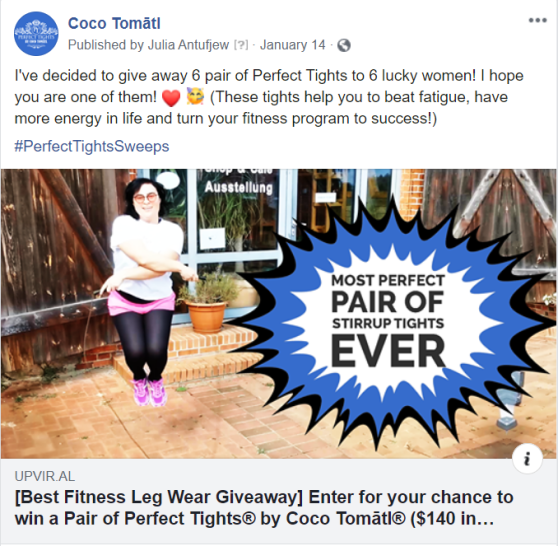Click the blue starburst Most Perfect Pair graphic

tap(388, 320)
